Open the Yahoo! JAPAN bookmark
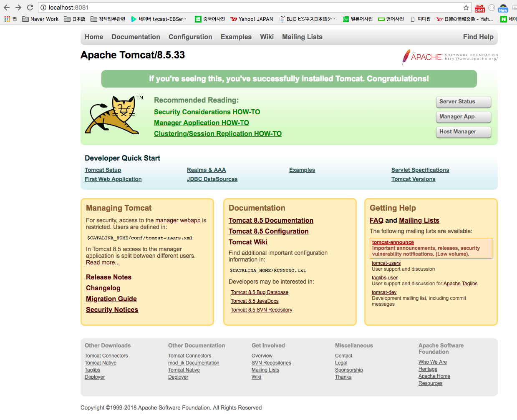The image size is (517, 420). (x=252, y=19)
